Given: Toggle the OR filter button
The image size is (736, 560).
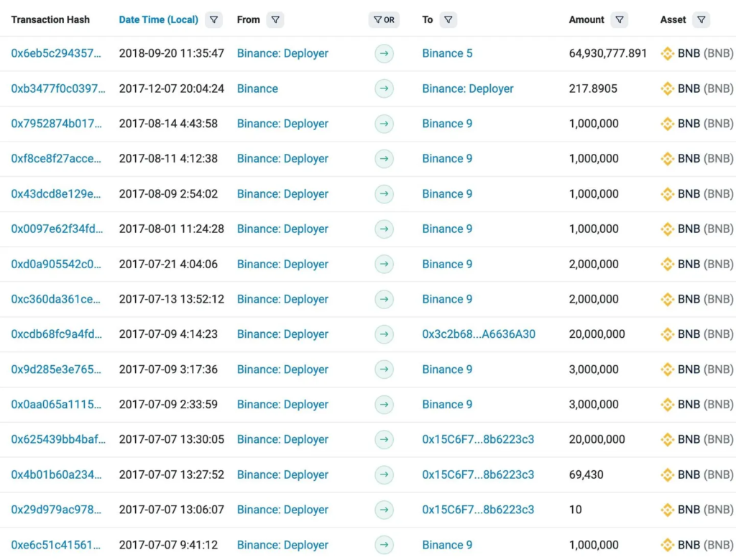Looking at the screenshot, I should coord(384,20).
